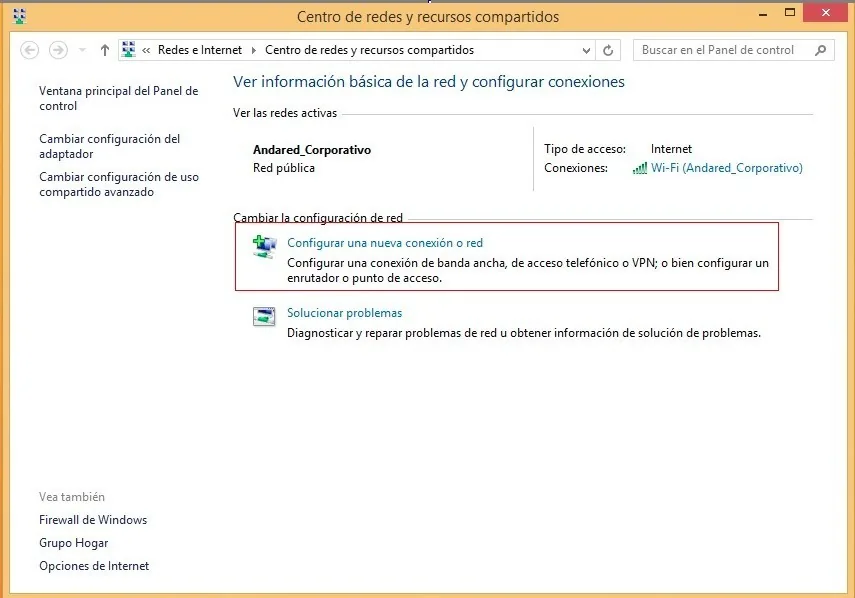Minimize the Centro de redes window
Viewport: 855px width, 598px height.
pos(763,14)
